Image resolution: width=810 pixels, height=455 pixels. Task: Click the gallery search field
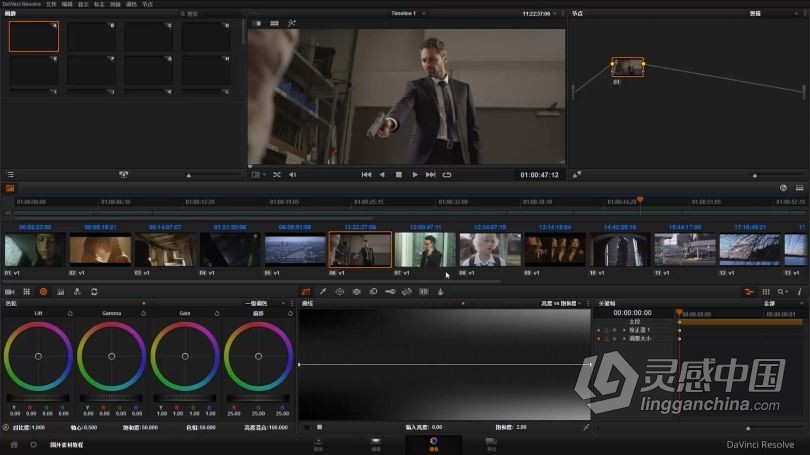[x=209, y=14]
